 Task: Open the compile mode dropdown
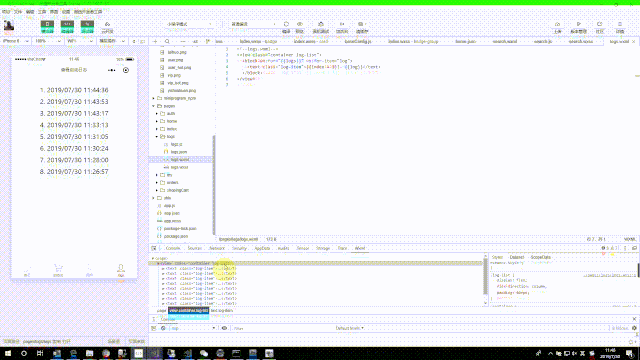point(253,24)
